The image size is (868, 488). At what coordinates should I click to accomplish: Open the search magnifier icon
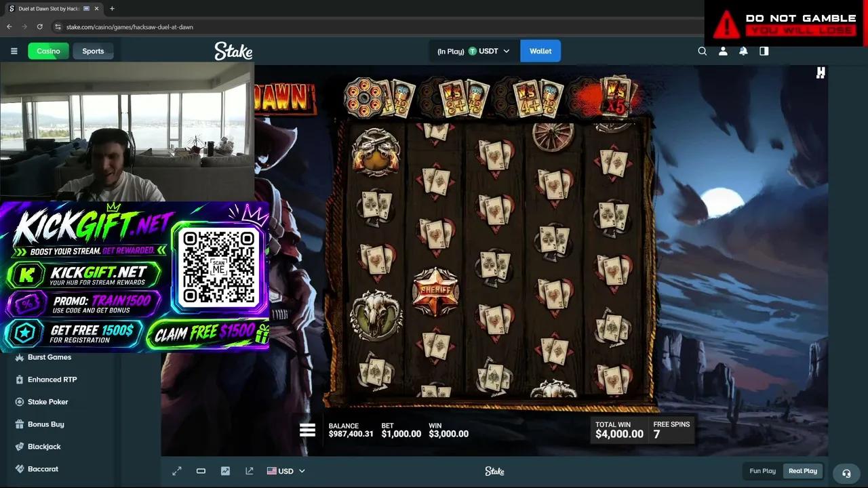pos(703,51)
